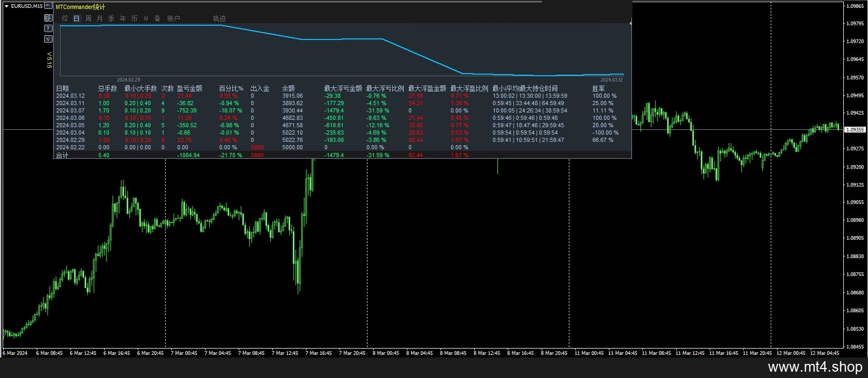Click the 2024.02.29 chart start date label

point(128,80)
